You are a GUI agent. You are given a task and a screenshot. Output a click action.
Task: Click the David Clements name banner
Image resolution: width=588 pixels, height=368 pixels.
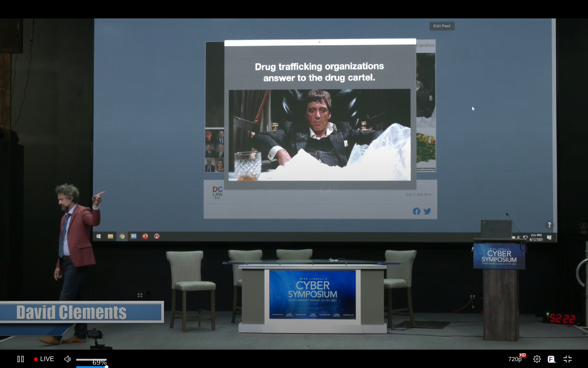(82, 312)
